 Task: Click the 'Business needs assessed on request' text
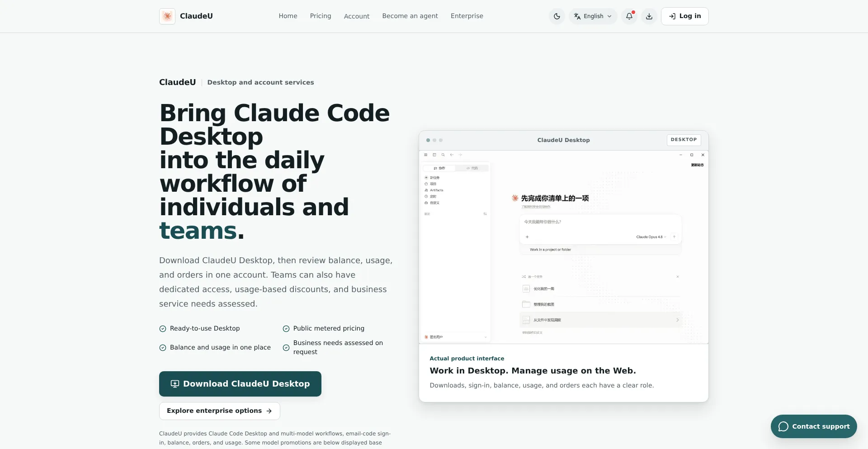(x=338, y=348)
